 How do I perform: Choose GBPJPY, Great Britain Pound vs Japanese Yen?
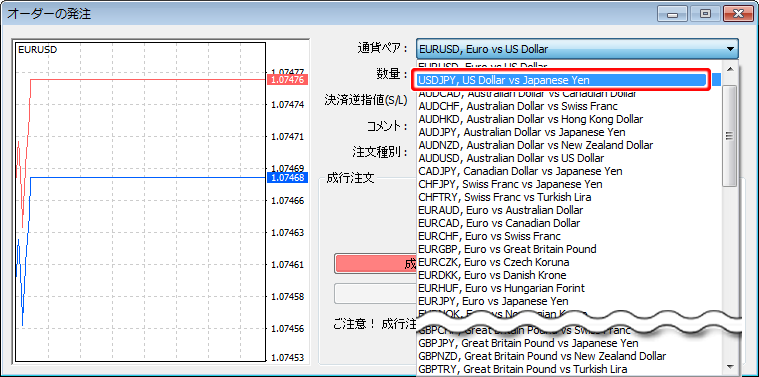569,344
